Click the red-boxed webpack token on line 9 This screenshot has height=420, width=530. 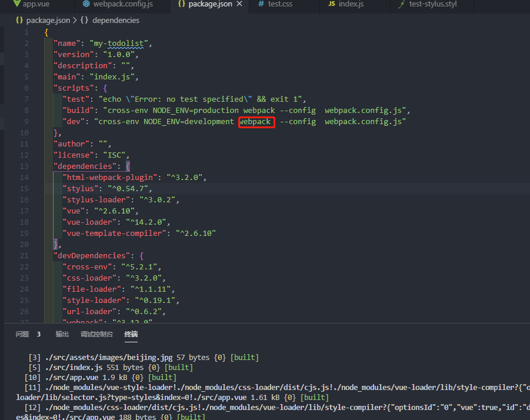[x=256, y=121]
